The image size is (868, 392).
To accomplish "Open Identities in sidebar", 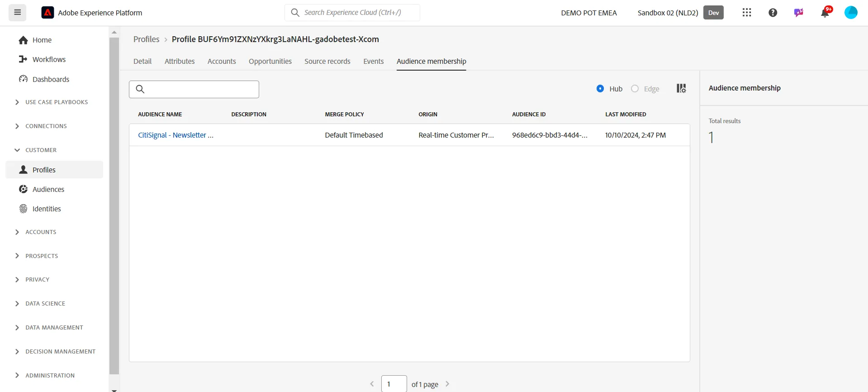I will coord(40,209).
